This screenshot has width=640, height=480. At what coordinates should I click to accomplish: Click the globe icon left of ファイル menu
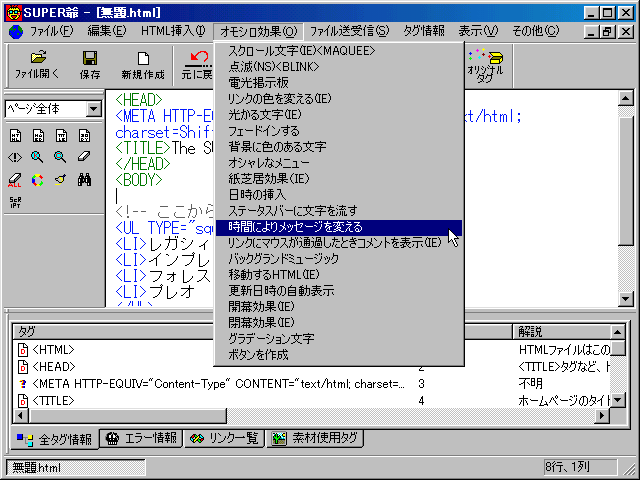(16, 32)
